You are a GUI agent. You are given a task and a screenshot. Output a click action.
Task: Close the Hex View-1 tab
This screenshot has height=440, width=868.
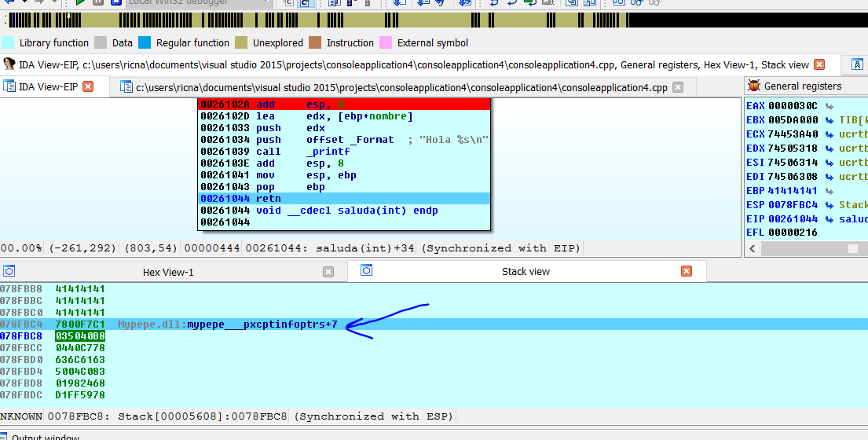point(328,272)
